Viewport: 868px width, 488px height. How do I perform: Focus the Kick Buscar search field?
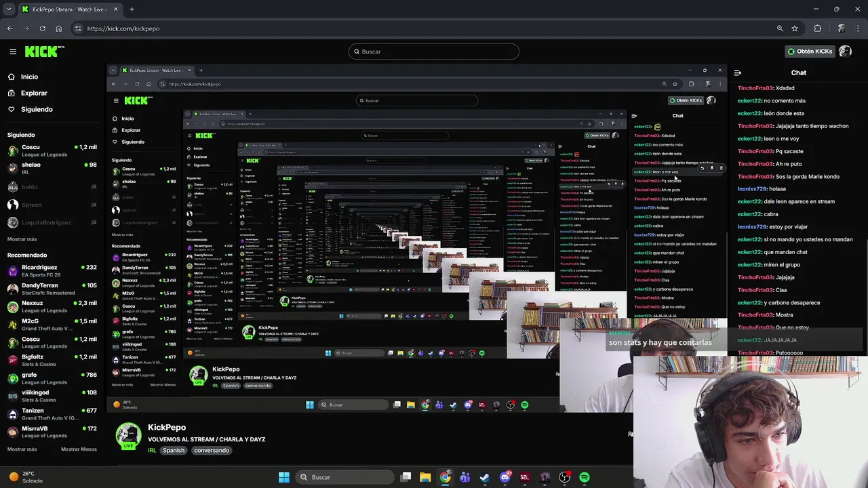pyautogui.click(x=434, y=52)
